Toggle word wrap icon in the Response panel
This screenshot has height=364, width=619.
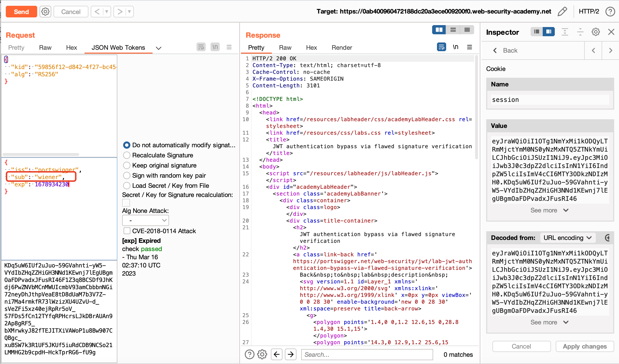pyautogui.click(x=441, y=47)
